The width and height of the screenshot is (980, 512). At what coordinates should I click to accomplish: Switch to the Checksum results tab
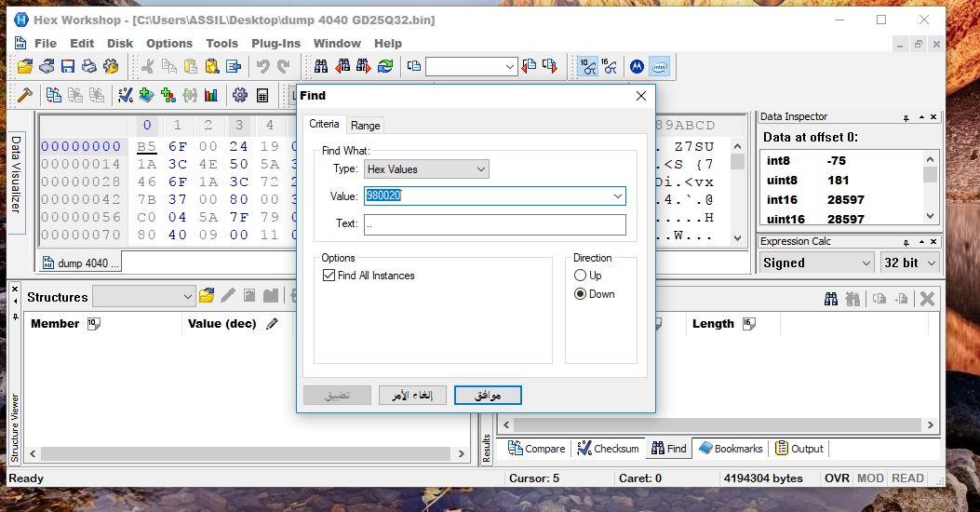coord(608,449)
